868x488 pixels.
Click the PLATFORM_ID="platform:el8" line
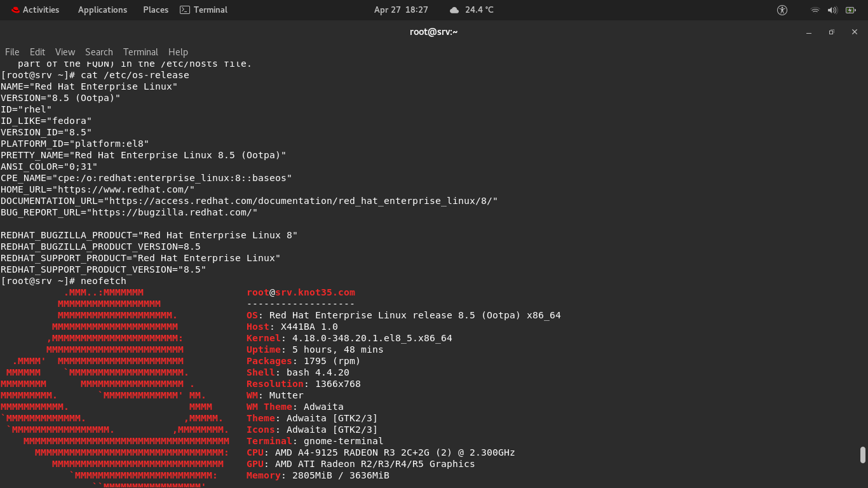click(75, 144)
